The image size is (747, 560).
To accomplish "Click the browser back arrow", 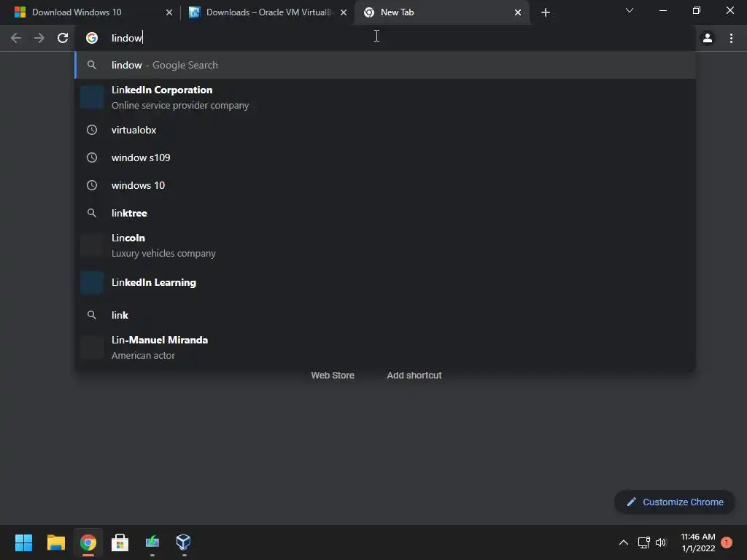I will point(16,38).
